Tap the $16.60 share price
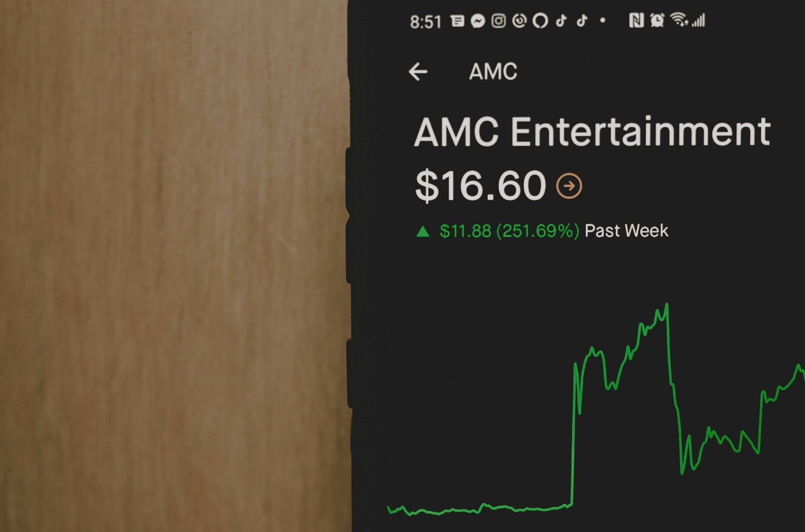Screen dimensions: 805x532 tap(480, 186)
